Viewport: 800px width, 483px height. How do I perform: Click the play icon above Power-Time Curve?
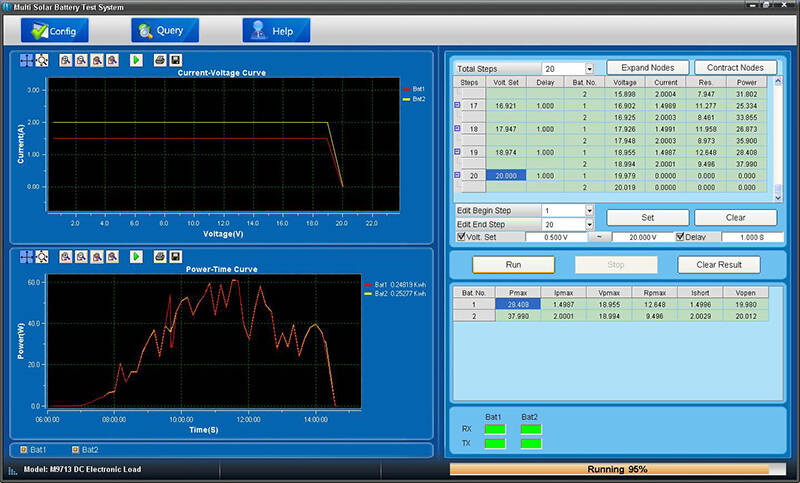point(136,257)
